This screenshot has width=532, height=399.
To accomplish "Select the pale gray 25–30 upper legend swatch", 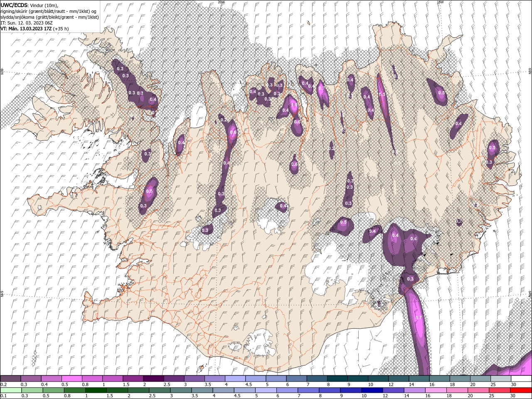I will point(500,379).
